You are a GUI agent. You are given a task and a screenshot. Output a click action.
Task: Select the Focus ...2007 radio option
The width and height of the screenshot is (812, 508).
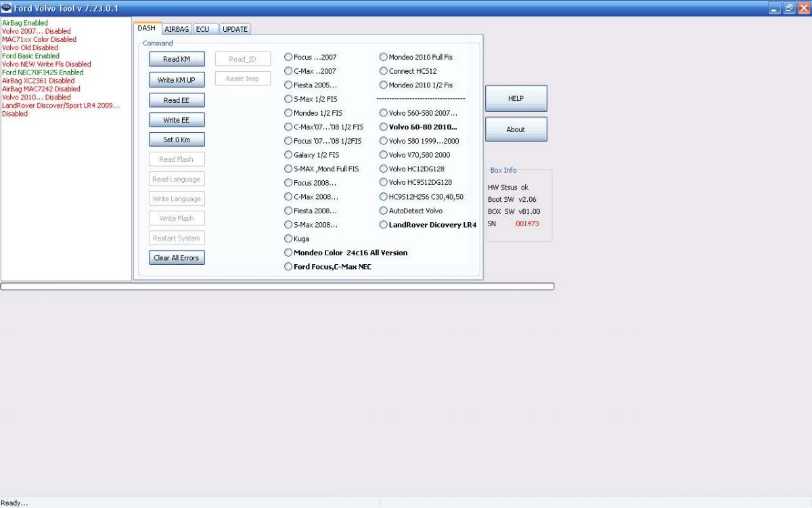coord(311,58)
